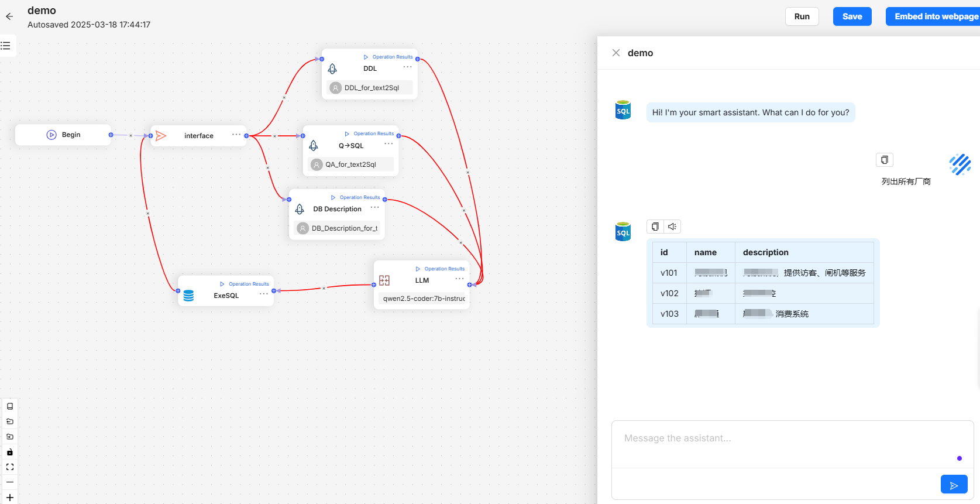Open the LLM node three-dot menu
Screen dimensions: 980x504
click(x=459, y=279)
